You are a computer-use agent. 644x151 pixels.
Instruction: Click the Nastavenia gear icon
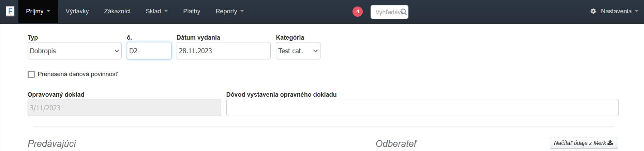click(x=593, y=11)
